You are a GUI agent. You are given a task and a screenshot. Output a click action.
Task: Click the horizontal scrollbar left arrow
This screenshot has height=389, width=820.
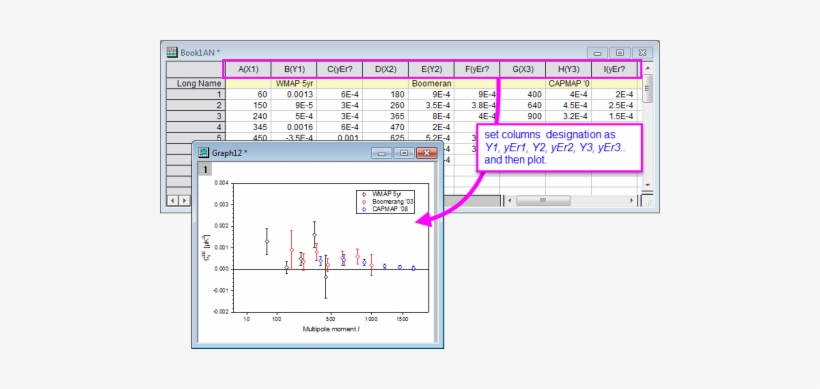coord(510,200)
